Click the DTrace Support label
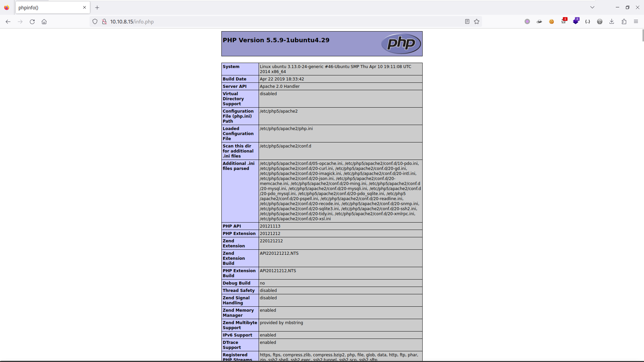Screen dimensions: 644x362 tap(232, 345)
